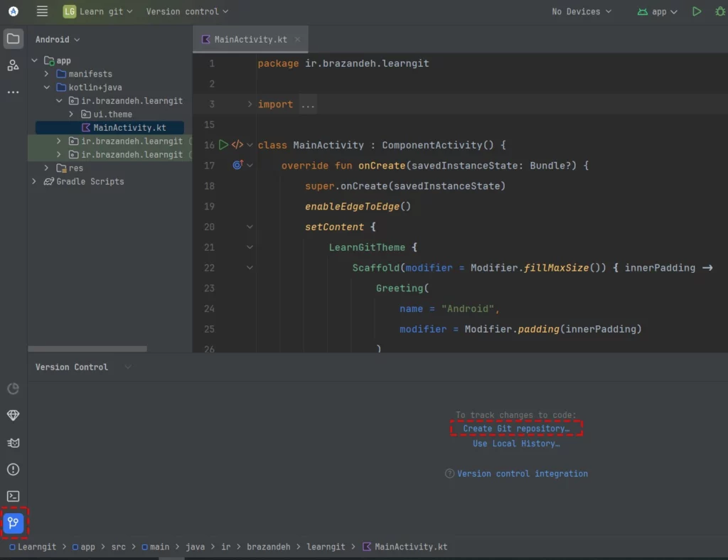This screenshot has height=560, width=728.
Task: Open the app run configuration dropdown
Action: coord(657,11)
